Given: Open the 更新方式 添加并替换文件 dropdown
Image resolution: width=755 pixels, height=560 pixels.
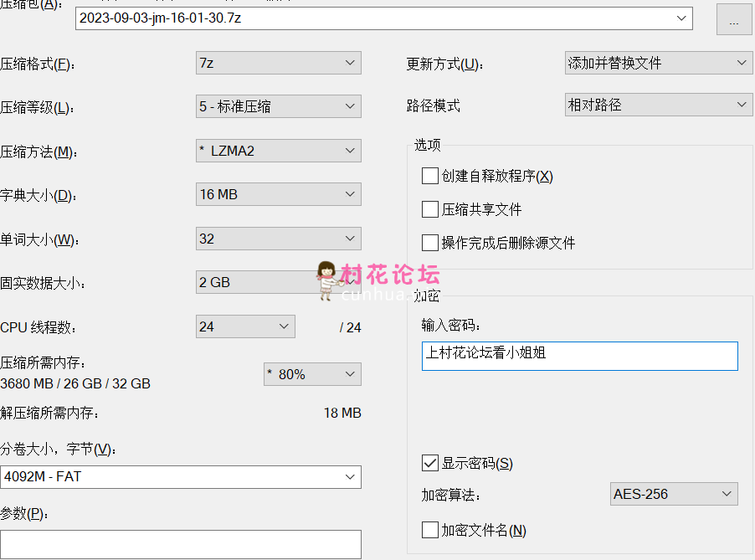Looking at the screenshot, I should pyautogui.click(x=658, y=63).
